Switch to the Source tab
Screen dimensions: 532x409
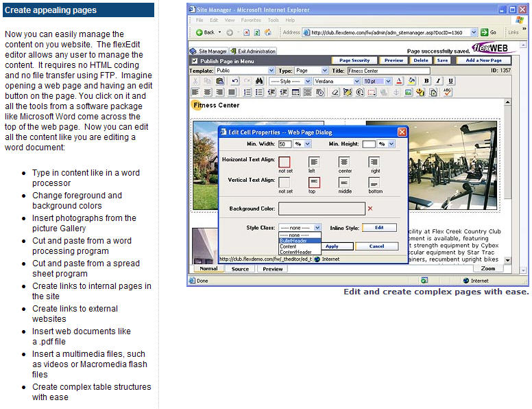(240, 269)
